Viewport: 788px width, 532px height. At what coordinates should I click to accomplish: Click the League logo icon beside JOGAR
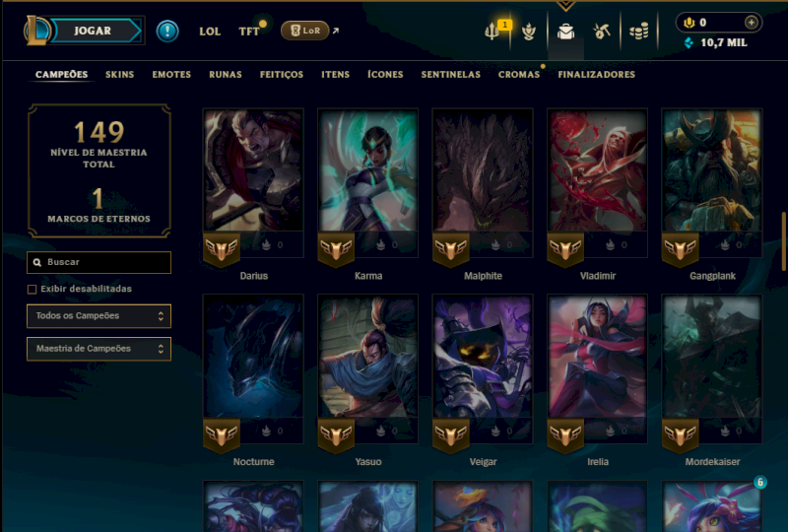[36, 31]
